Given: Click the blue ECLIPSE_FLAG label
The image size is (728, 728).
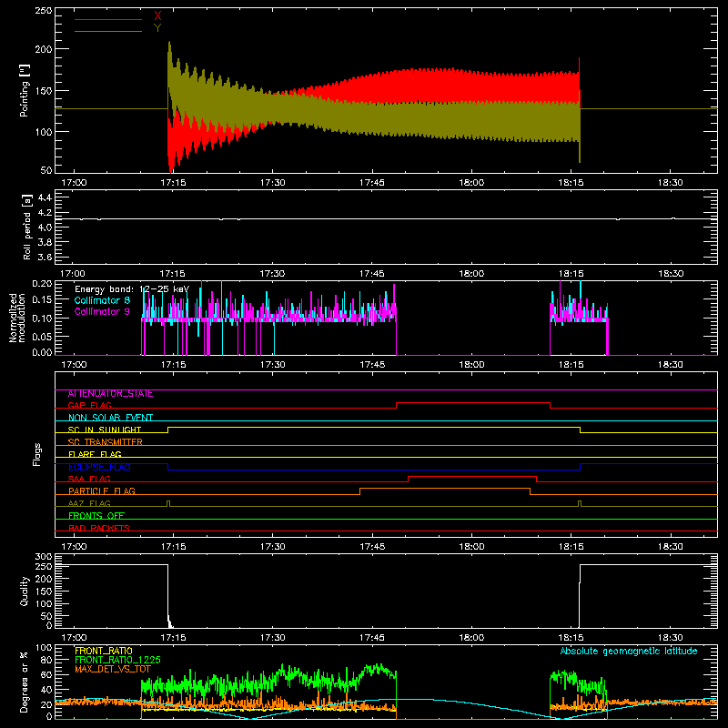Looking at the screenshot, I should coord(99,467).
